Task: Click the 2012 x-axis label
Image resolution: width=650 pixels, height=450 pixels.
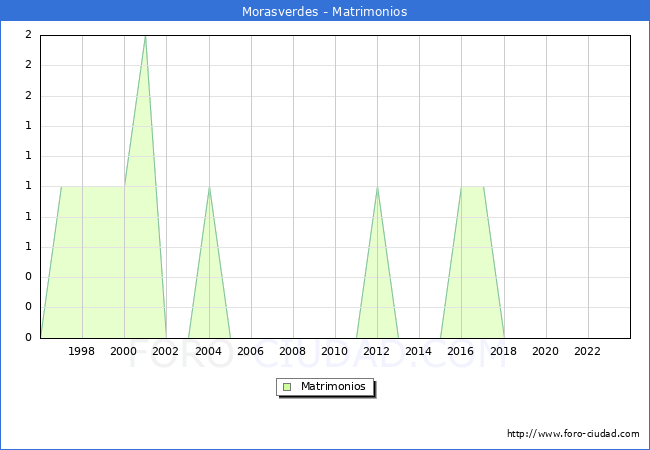Action: [x=377, y=351]
